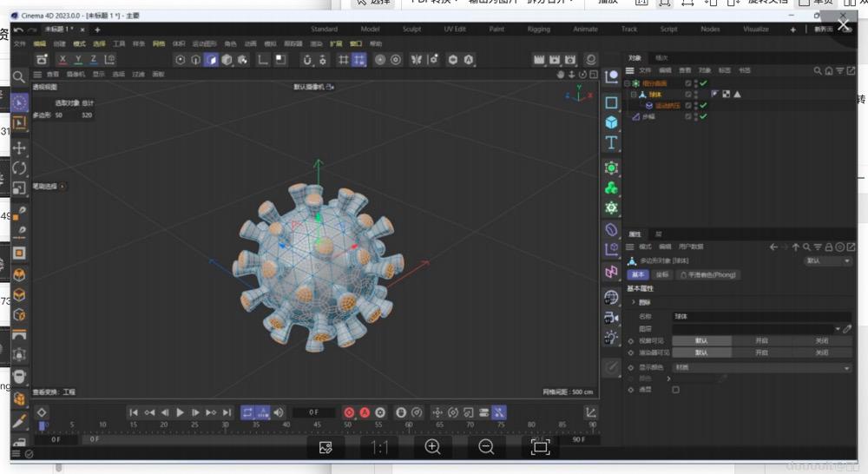Activate the live selection arrow tool
Image resolution: width=868 pixels, height=474 pixels.
(x=19, y=103)
